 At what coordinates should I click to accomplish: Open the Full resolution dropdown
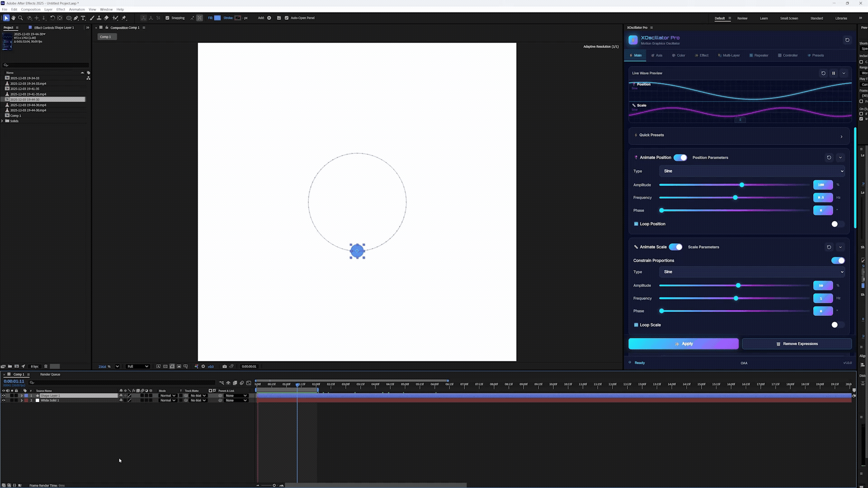(x=137, y=366)
